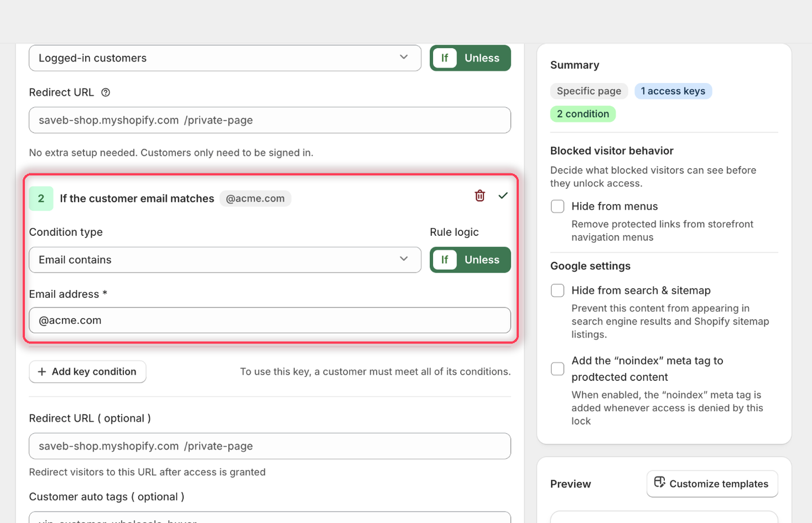The width and height of the screenshot is (812, 523).
Task: Click the Redirect URL field above the signed-in note
Action: [x=270, y=120]
